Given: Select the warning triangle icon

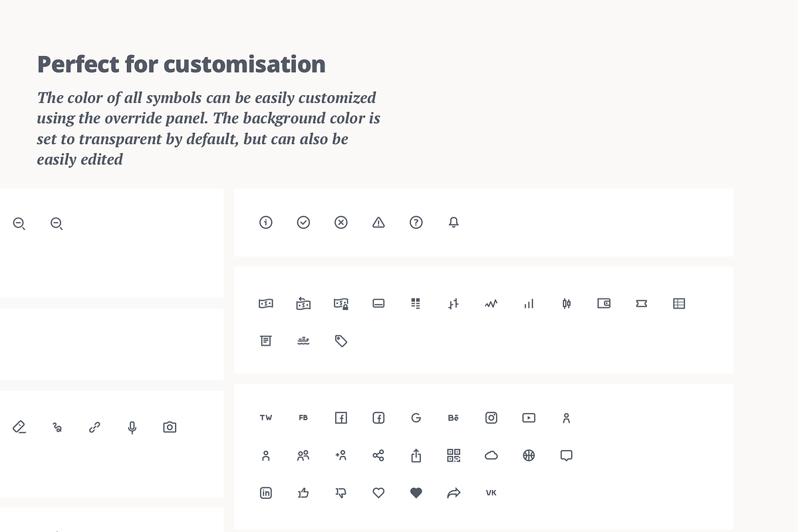Looking at the screenshot, I should pyautogui.click(x=378, y=222).
